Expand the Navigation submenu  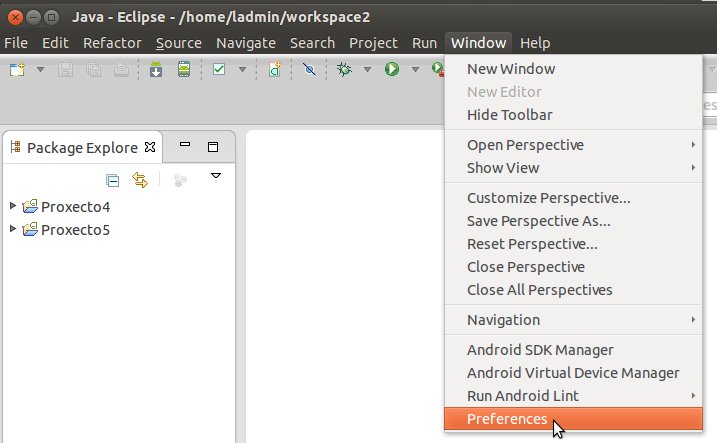tap(573, 320)
